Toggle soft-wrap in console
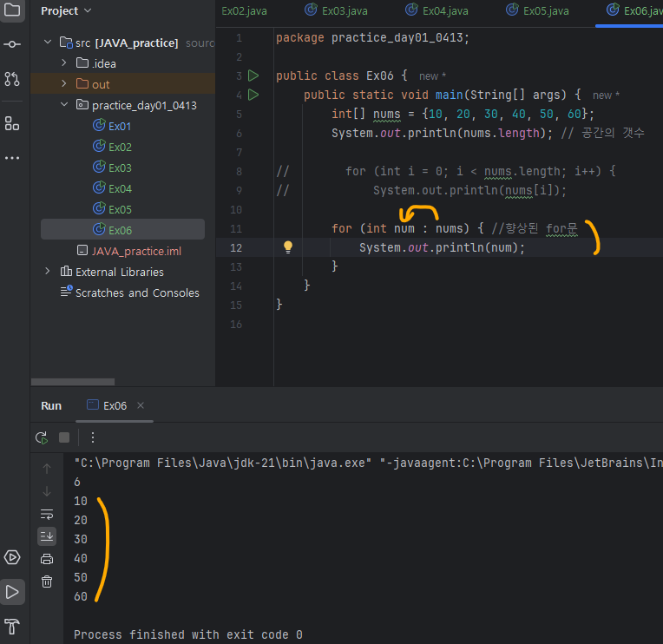 (47, 514)
